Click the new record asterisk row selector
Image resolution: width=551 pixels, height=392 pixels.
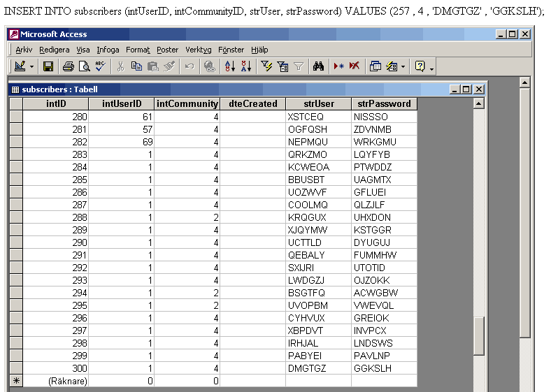coord(16,381)
